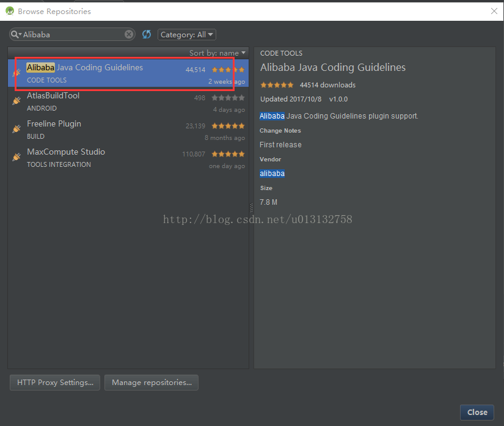Viewport: 504px width, 426px height.
Task: Click the star rating in the details panel
Action: click(x=277, y=85)
